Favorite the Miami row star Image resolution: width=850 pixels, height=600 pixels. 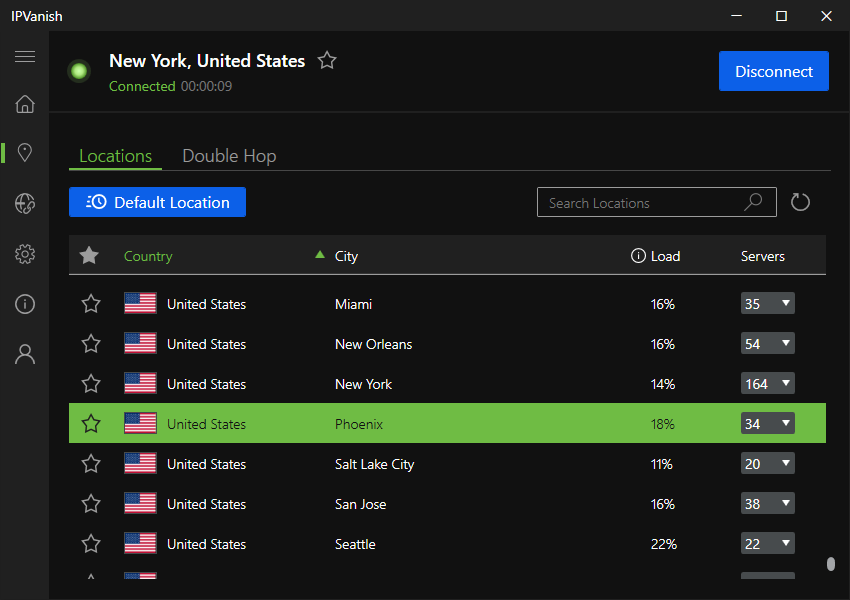coord(91,304)
